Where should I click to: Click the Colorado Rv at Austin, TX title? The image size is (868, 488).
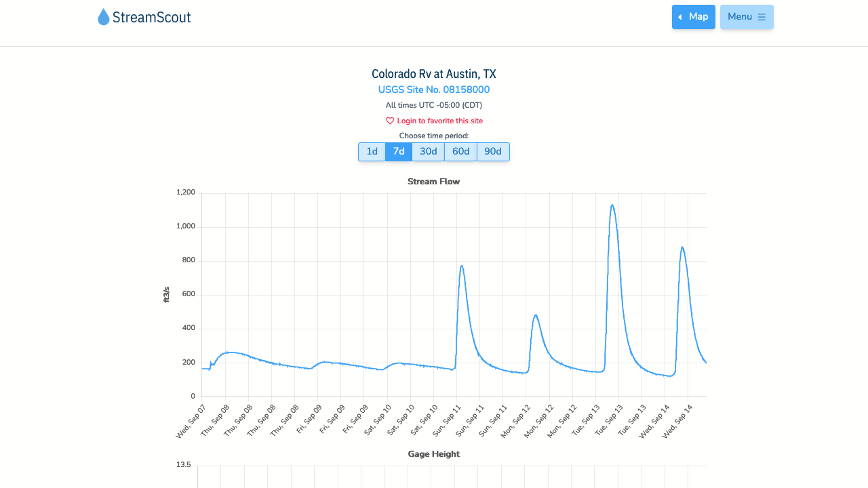pos(434,74)
